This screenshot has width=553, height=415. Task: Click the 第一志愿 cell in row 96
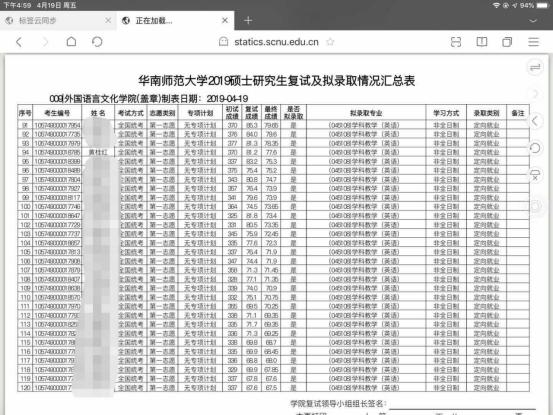162,170
